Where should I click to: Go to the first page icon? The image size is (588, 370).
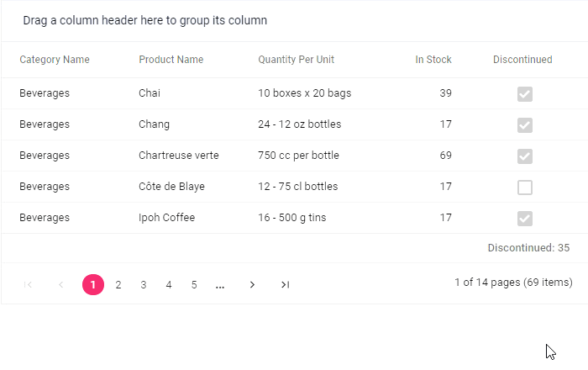[29, 285]
